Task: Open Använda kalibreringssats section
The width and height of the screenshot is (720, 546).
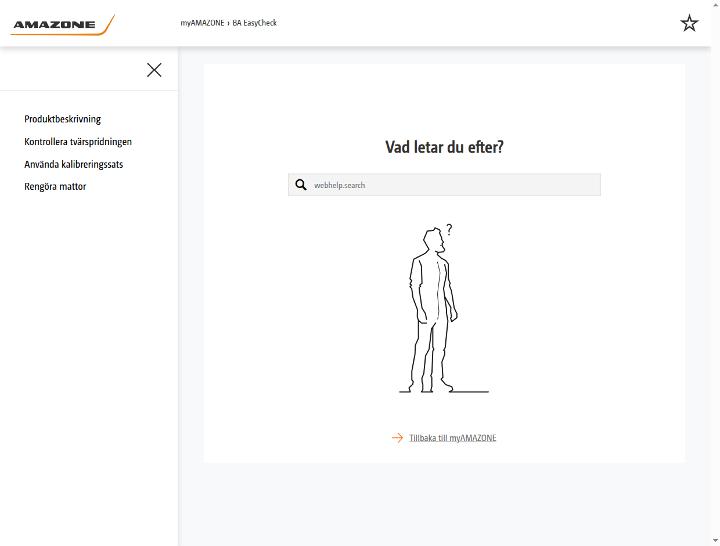Action: coord(73,164)
